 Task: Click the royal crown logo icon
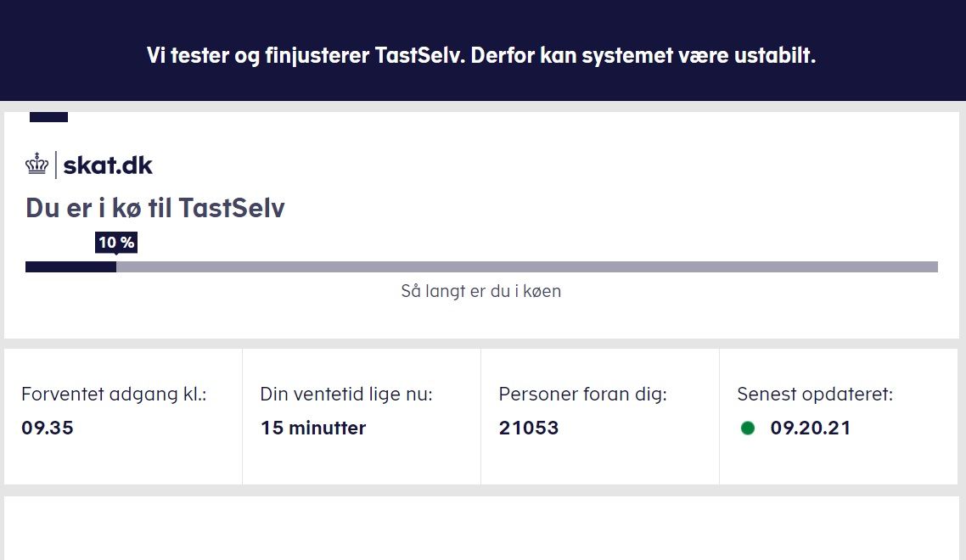[37, 164]
